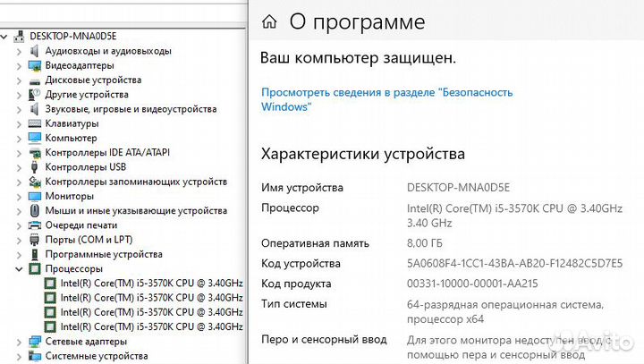Screen dimensions: 644x364
Task: Click the product ID 00331-10000-00001-AA215
Action: coord(472,284)
